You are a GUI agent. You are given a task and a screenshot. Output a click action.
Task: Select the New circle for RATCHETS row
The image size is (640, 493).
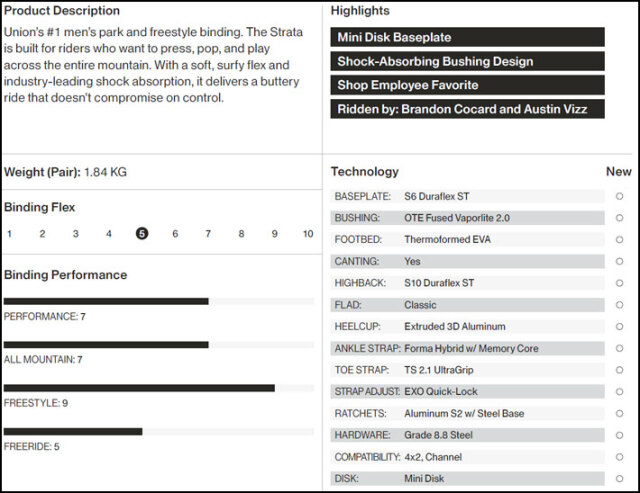click(x=619, y=413)
